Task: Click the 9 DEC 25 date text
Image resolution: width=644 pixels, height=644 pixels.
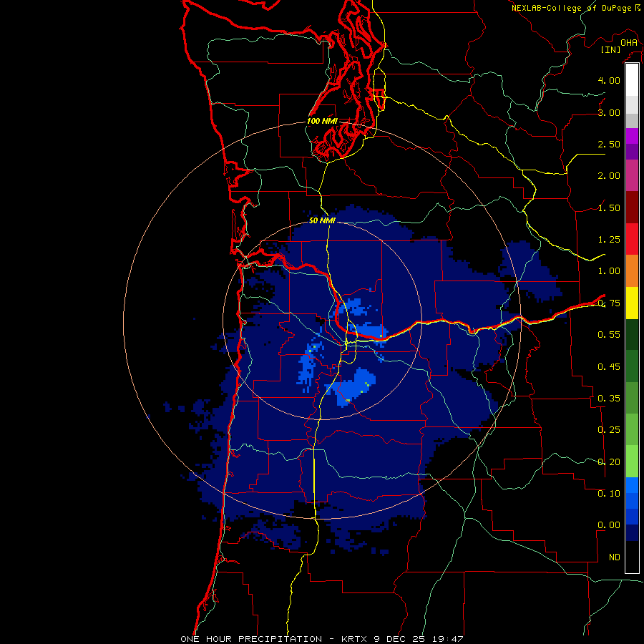Action: point(399,639)
